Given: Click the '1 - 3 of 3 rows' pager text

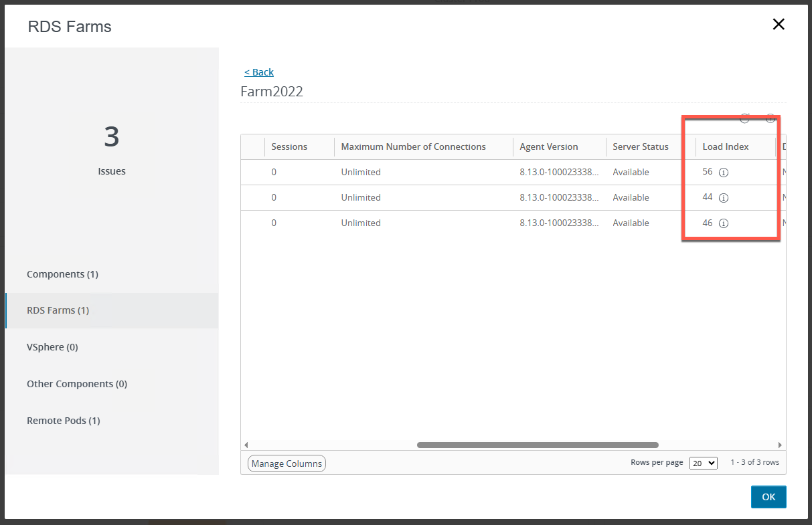Looking at the screenshot, I should (755, 462).
